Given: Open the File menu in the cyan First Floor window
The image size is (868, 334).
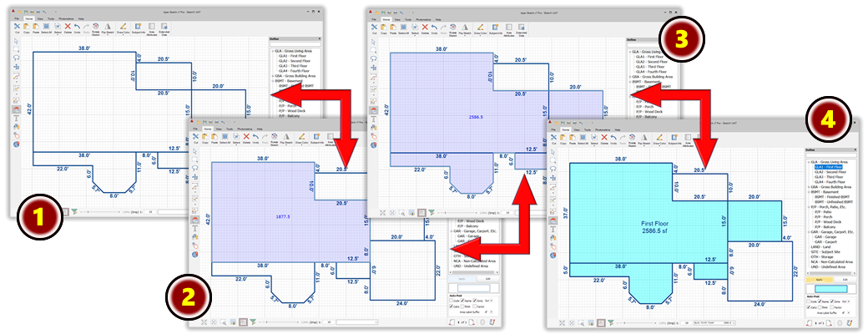Looking at the screenshot, I should tap(553, 129).
